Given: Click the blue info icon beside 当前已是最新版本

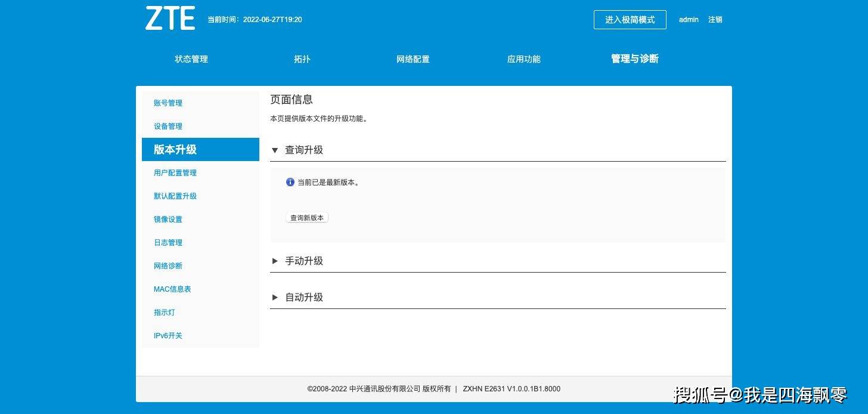Looking at the screenshot, I should (x=290, y=182).
